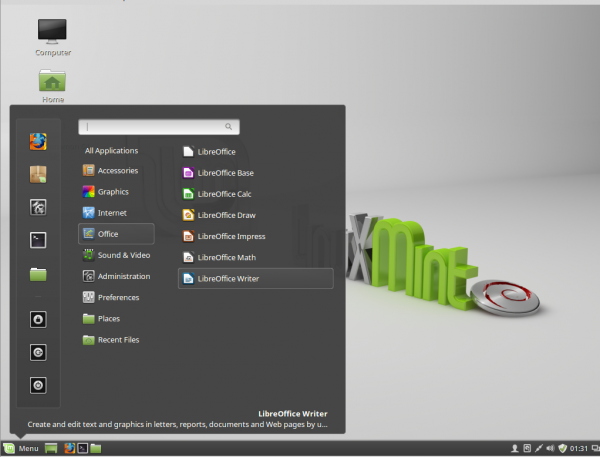Launch LibreOffice Calc

pos(256,194)
